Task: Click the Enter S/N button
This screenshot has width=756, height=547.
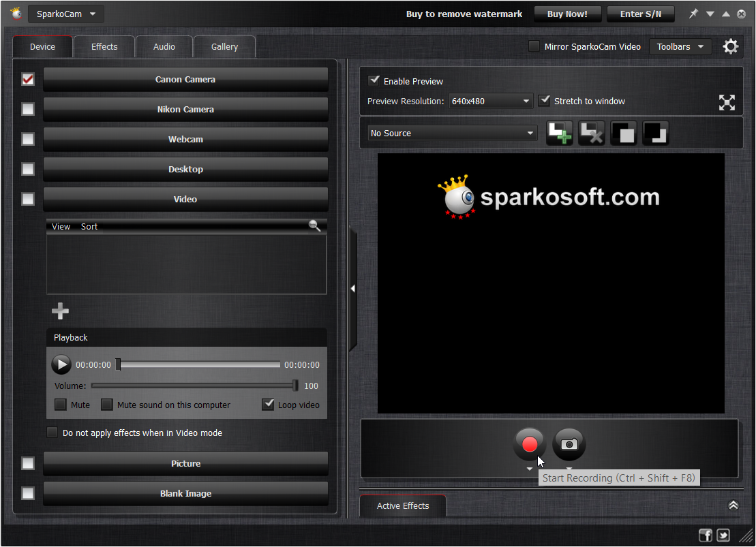Action: (640, 14)
